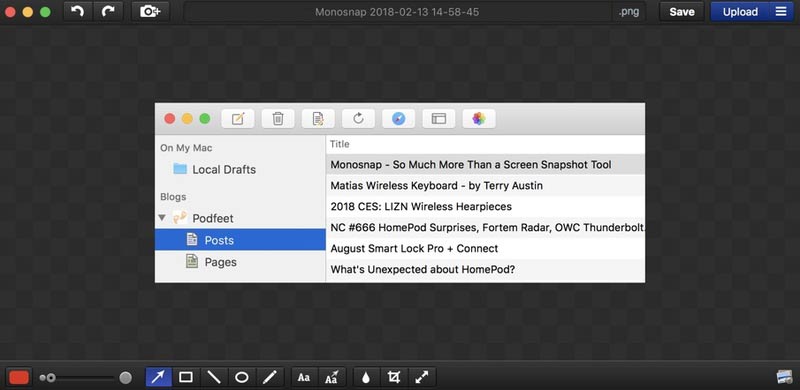Choose the Text tool (Aa)

pos(304,378)
